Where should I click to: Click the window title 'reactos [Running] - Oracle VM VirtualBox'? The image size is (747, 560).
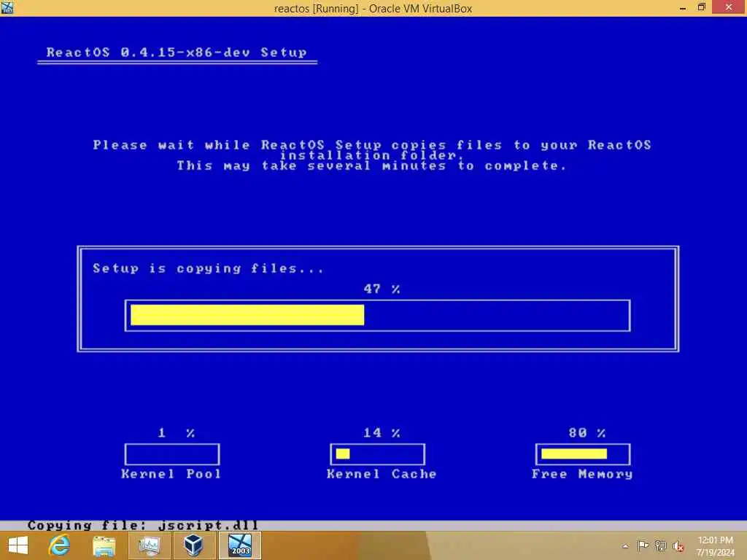pyautogui.click(x=373, y=8)
